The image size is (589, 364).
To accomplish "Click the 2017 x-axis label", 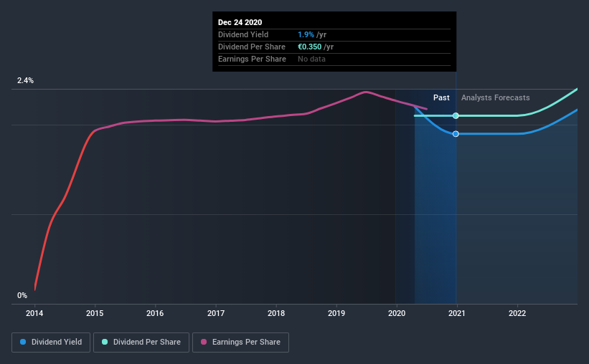I will click(216, 313).
